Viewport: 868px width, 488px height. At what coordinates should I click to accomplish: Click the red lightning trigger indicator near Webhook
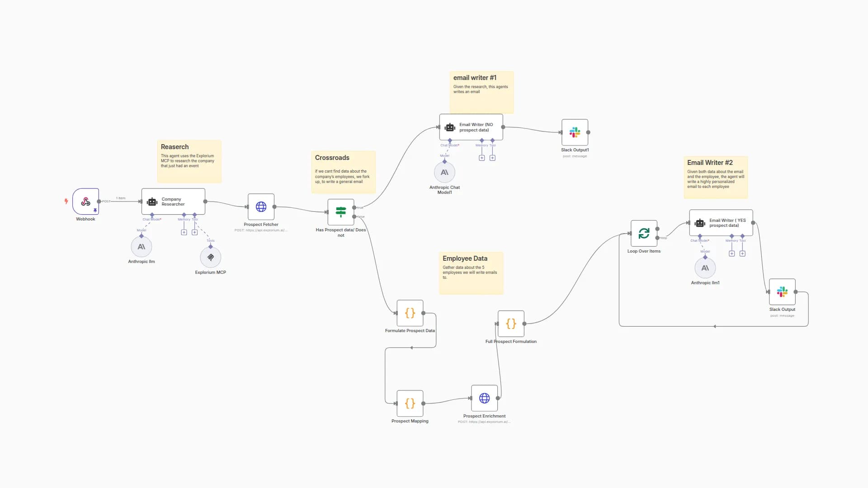pos(66,201)
